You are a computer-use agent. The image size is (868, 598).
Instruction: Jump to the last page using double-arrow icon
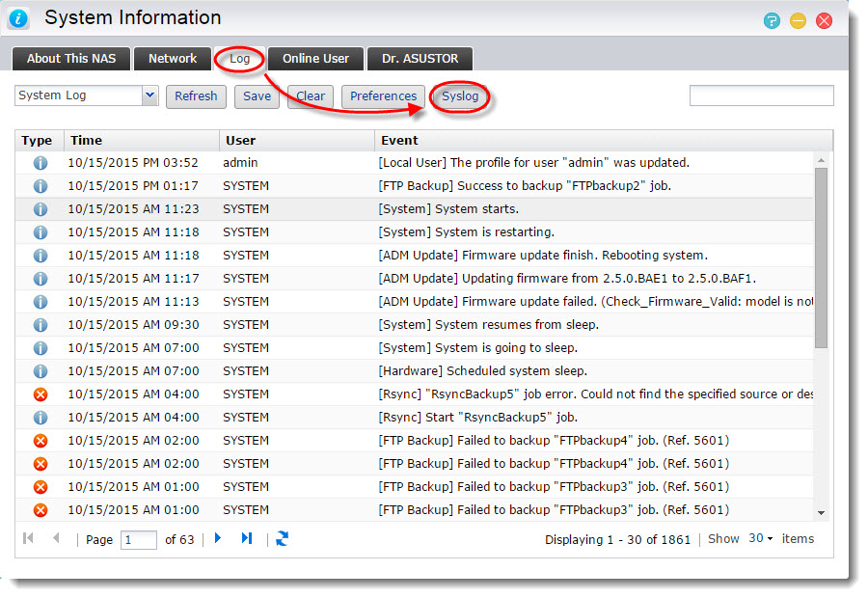click(x=247, y=538)
